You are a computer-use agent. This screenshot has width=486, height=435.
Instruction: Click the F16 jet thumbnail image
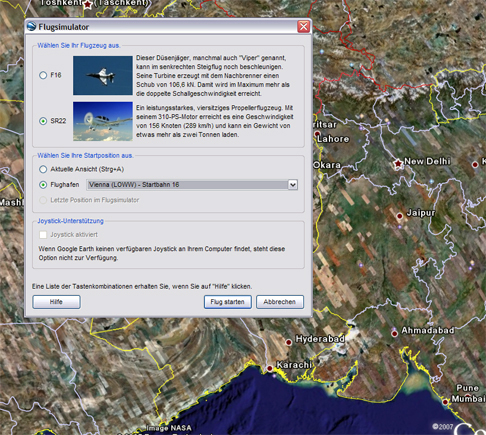click(103, 75)
